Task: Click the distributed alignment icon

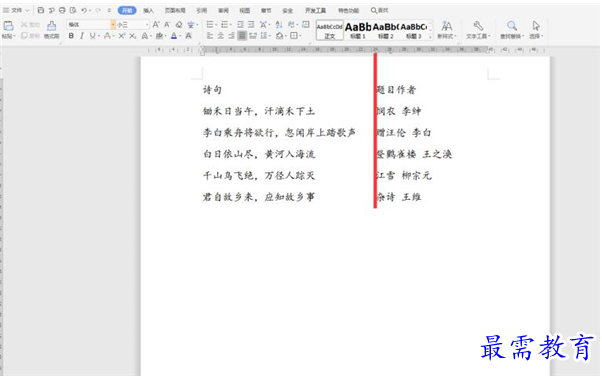Action: pos(253,36)
